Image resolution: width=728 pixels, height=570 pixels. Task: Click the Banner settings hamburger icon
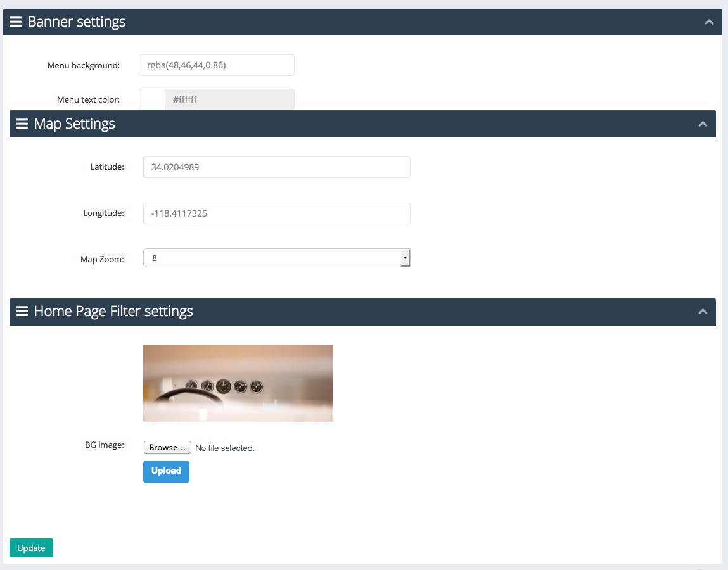[x=15, y=22]
